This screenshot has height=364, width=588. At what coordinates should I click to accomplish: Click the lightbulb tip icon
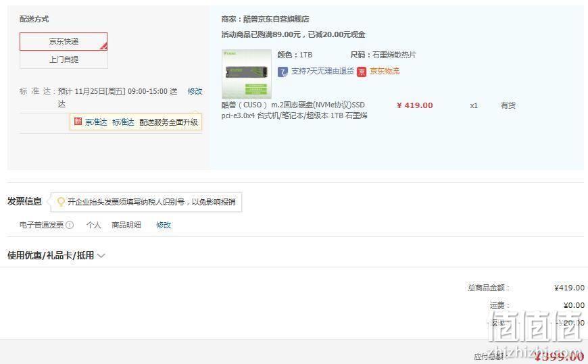click(x=61, y=202)
